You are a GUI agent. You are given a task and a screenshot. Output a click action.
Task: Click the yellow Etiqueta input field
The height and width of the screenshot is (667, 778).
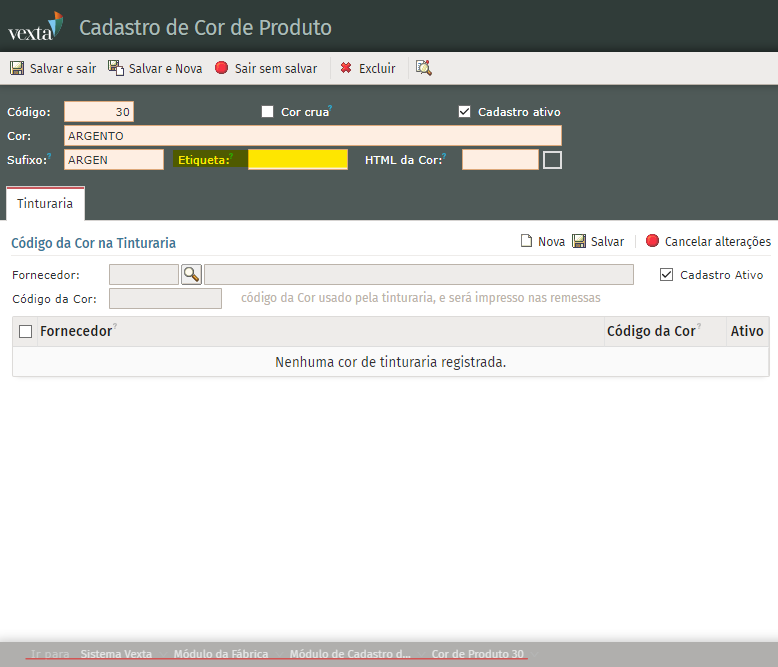[x=298, y=160]
